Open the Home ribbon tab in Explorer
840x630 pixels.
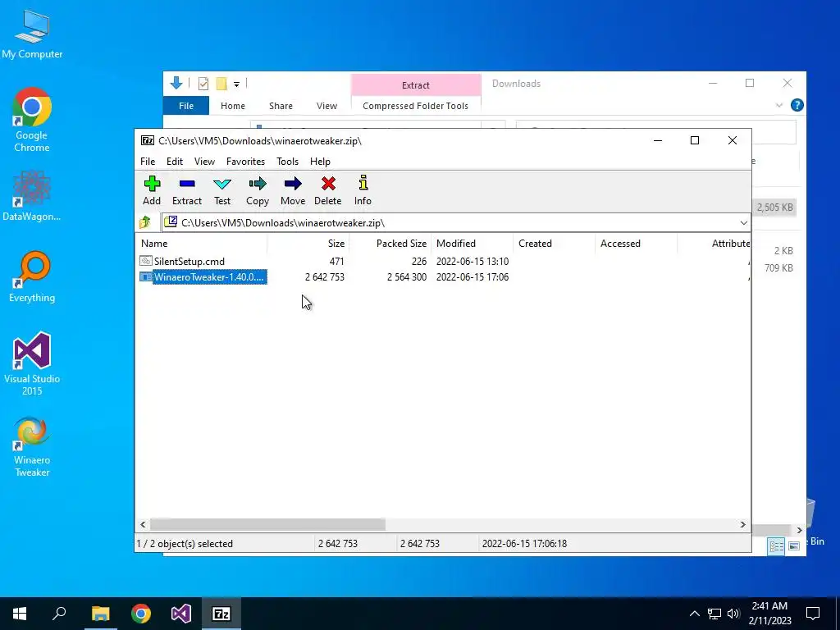click(232, 106)
